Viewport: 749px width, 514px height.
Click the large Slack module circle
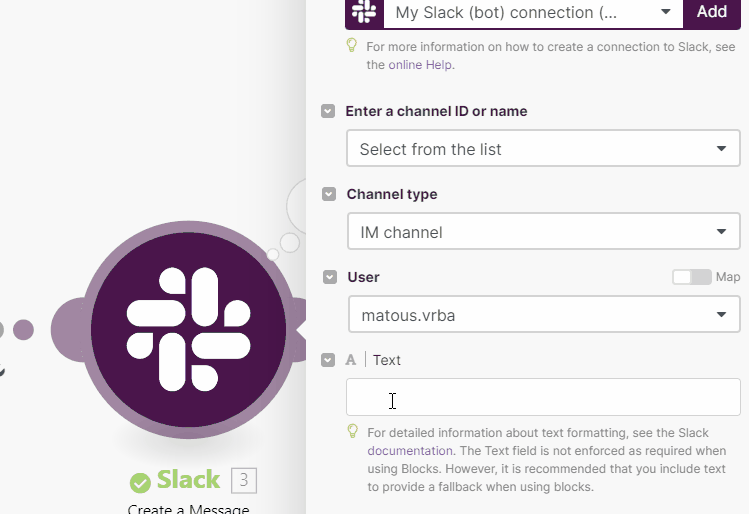coord(188,329)
